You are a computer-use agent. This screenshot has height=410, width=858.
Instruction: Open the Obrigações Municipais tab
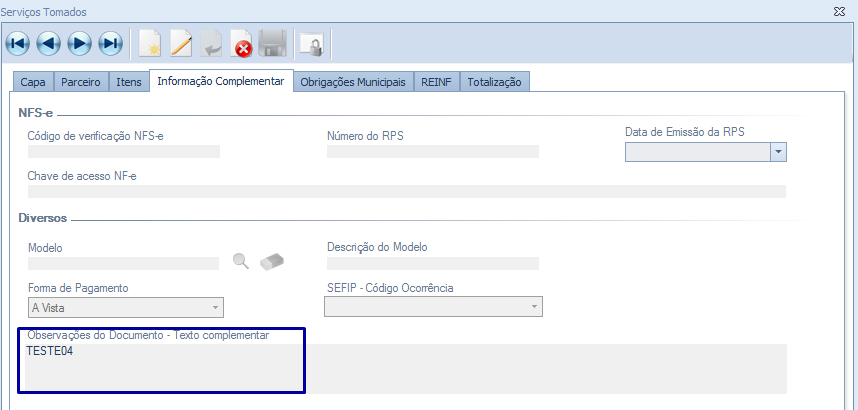tap(353, 82)
